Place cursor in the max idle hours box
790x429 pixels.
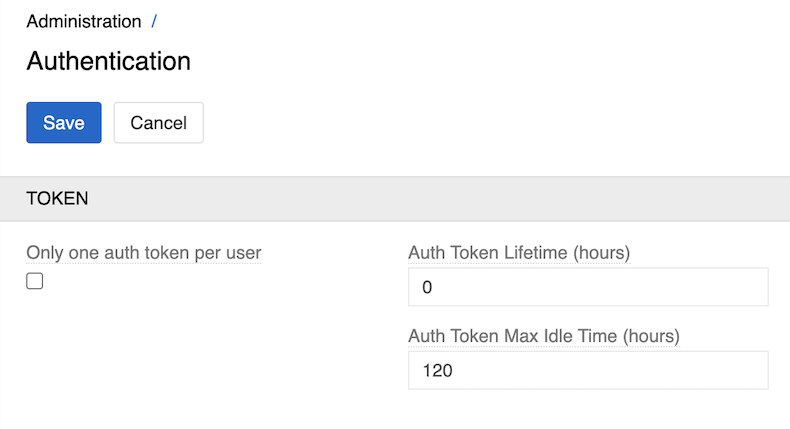(588, 370)
